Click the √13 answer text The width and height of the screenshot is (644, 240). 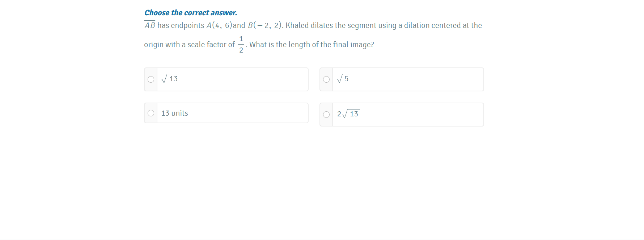pyautogui.click(x=170, y=79)
